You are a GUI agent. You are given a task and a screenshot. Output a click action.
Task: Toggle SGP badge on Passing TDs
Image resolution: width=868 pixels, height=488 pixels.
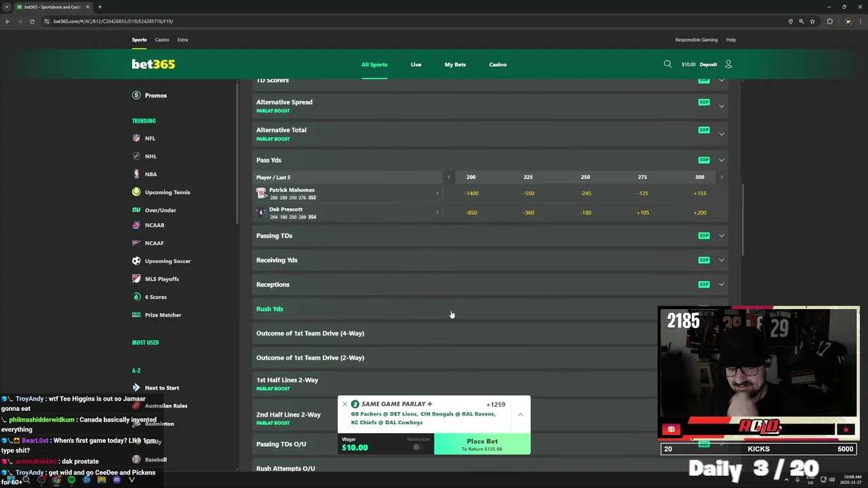[x=704, y=236]
